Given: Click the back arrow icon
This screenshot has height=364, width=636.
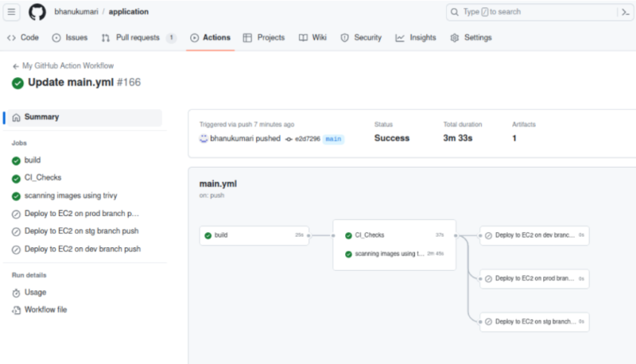Looking at the screenshot, I should (x=15, y=66).
